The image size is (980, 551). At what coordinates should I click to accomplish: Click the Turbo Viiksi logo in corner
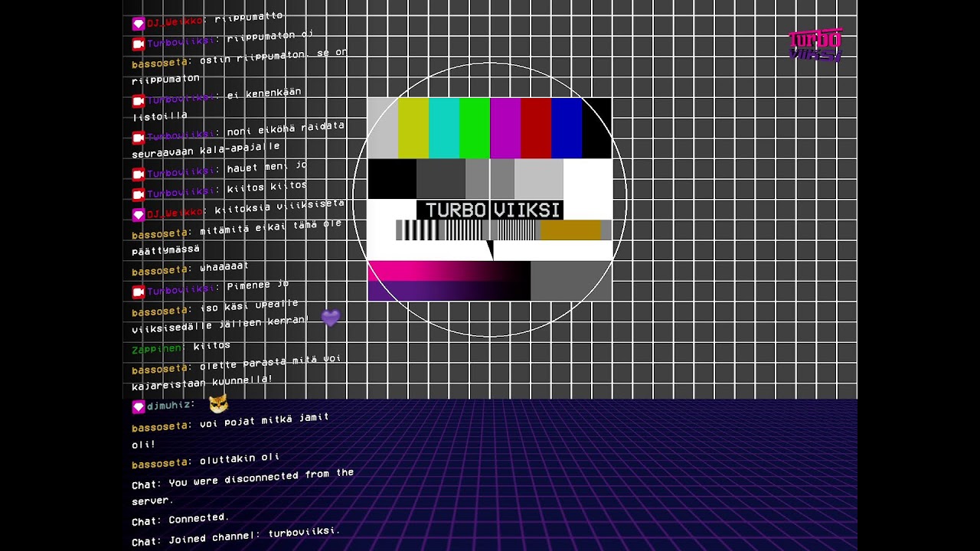[815, 45]
